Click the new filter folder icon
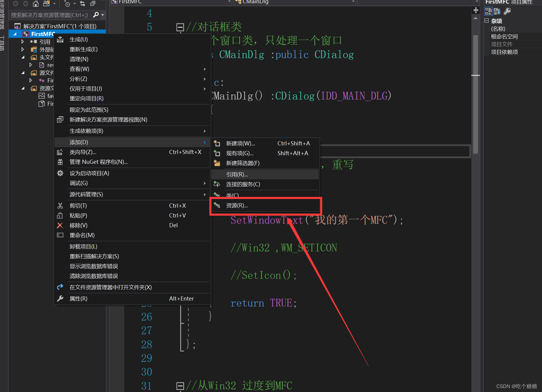This screenshot has width=542, height=392. (x=217, y=163)
